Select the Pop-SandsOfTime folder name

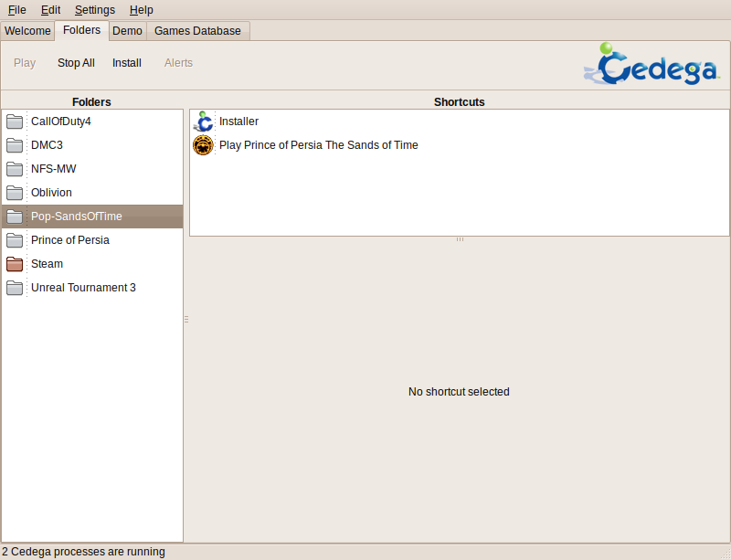[77, 217]
